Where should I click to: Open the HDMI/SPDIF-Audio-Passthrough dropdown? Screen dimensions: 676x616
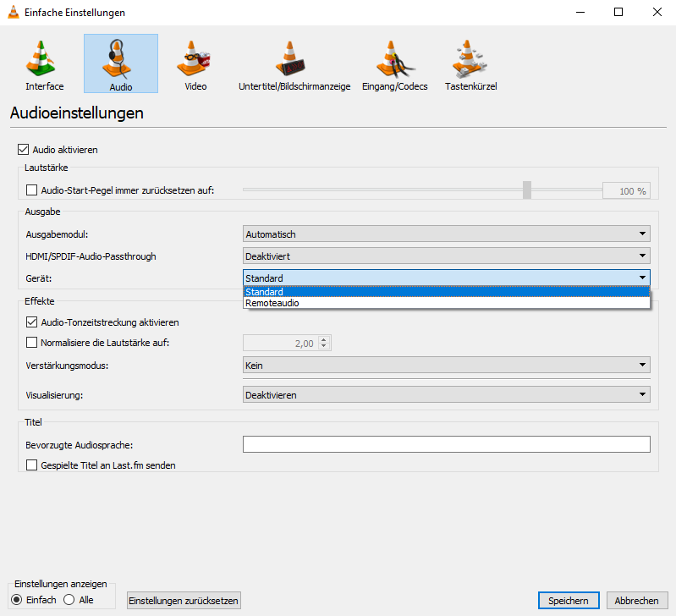[x=446, y=256]
